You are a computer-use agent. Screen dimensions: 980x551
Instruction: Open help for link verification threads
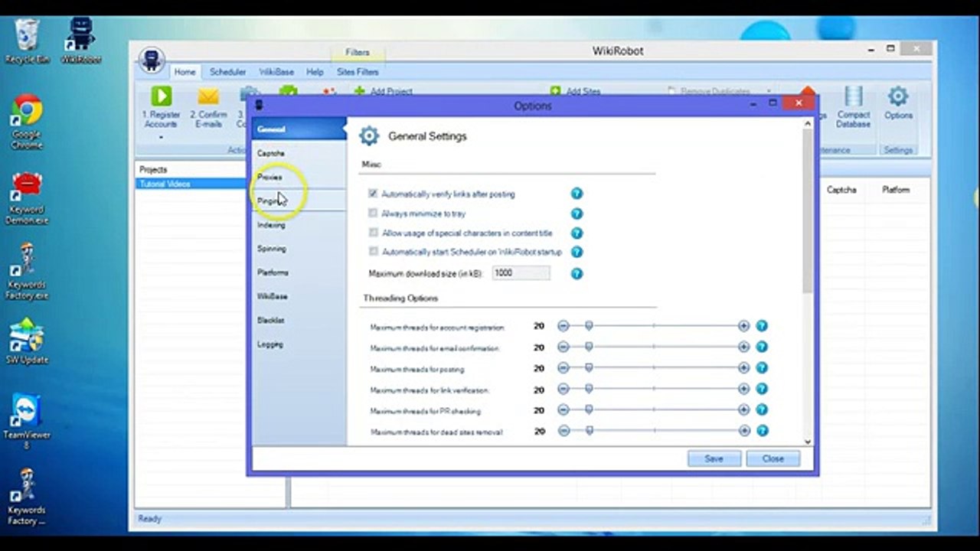(762, 389)
